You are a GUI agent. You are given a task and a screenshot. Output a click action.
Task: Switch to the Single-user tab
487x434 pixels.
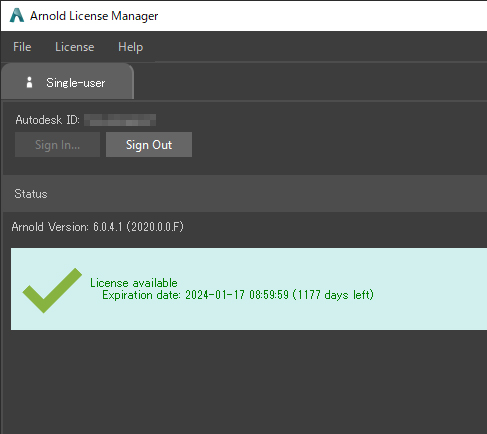coord(67,81)
